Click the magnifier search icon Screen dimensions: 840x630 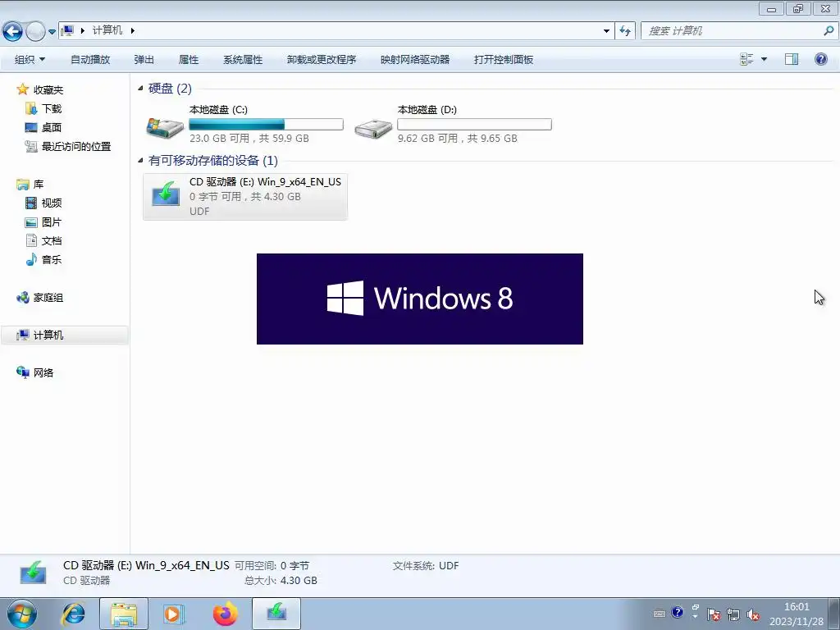(x=829, y=31)
